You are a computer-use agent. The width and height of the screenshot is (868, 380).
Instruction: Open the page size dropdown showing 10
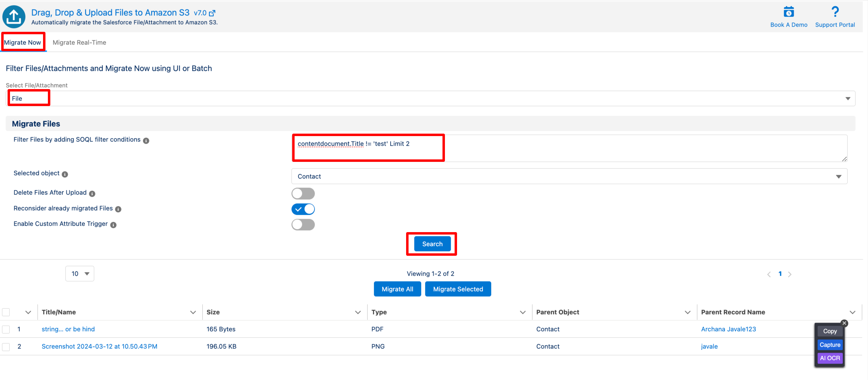(80, 274)
